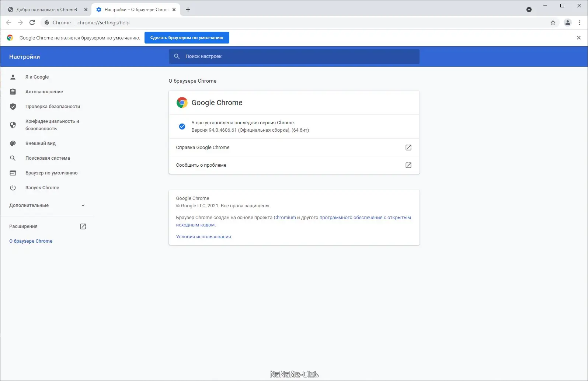
Task: Click the magnifier icon in settings search
Action: click(177, 56)
